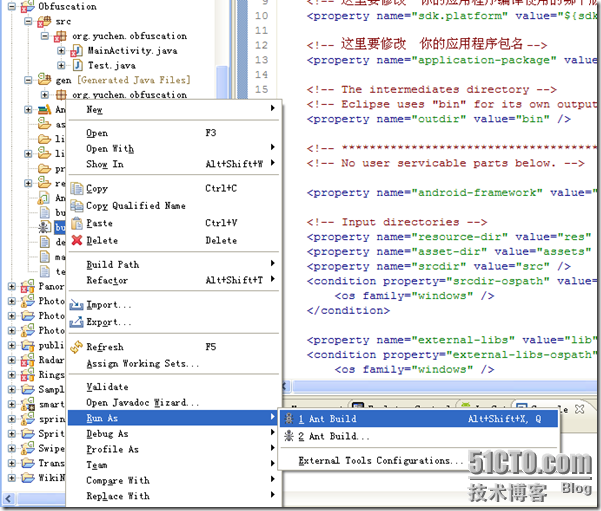The height and width of the screenshot is (511, 601).
Task: Click the Radar project folder icon
Action: coord(27,360)
